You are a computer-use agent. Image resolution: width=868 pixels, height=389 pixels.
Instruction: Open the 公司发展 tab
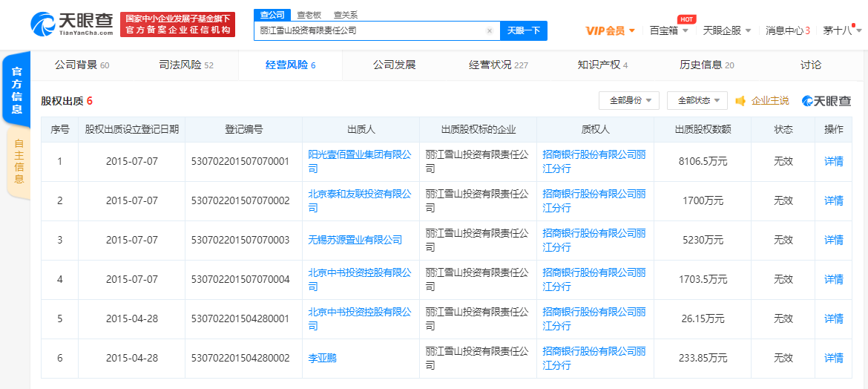pyautogui.click(x=394, y=65)
